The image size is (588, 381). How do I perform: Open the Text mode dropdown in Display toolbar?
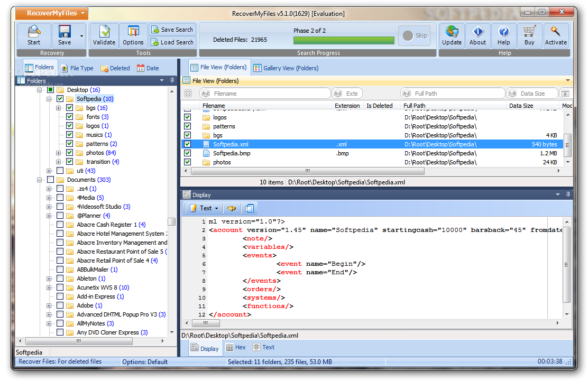pyautogui.click(x=216, y=208)
